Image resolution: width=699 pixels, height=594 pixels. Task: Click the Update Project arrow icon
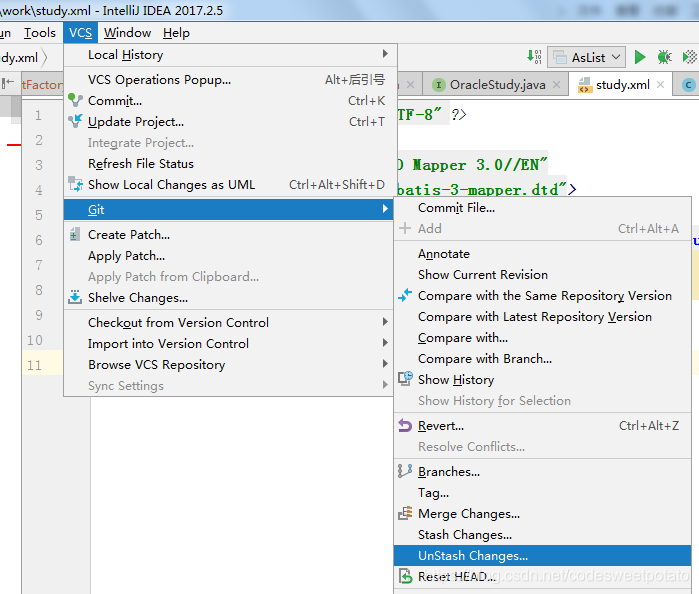point(75,121)
